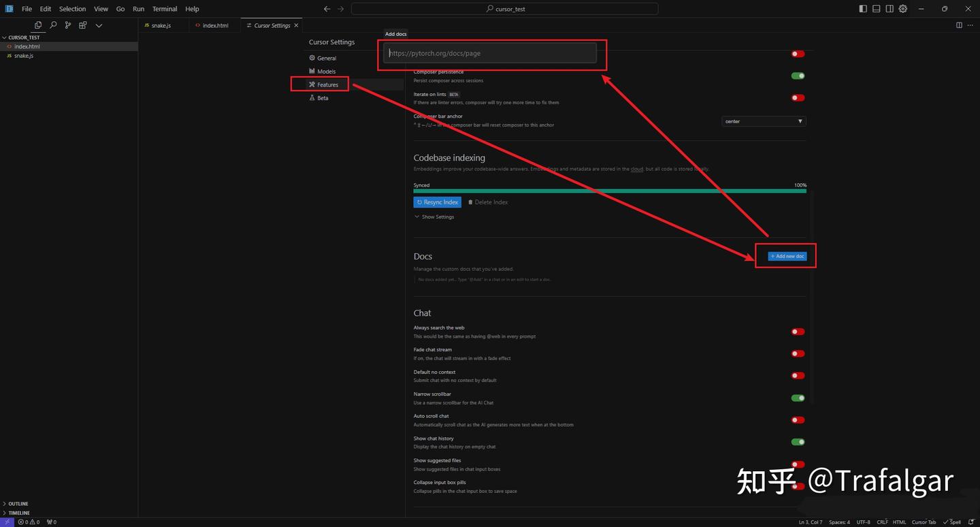Click the Add docs URL input field
The width and height of the screenshot is (980, 527).
(490, 53)
